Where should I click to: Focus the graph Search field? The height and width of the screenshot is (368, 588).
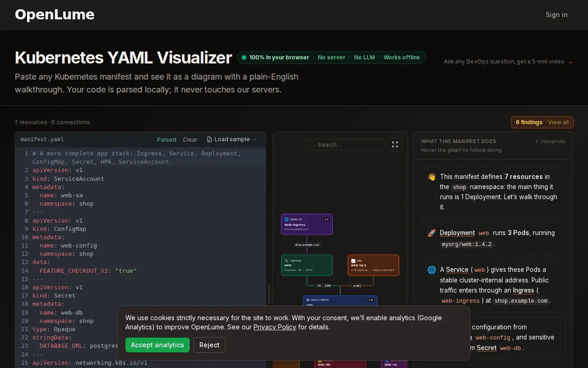click(345, 144)
